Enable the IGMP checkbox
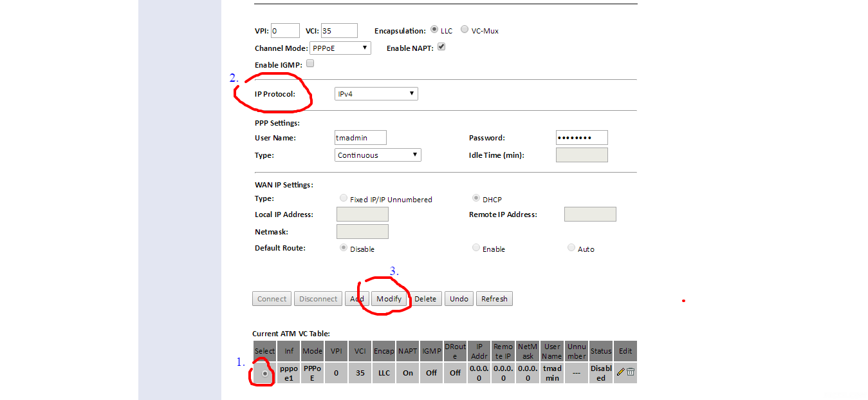Screen dimensions: 868x400 (x=310, y=64)
